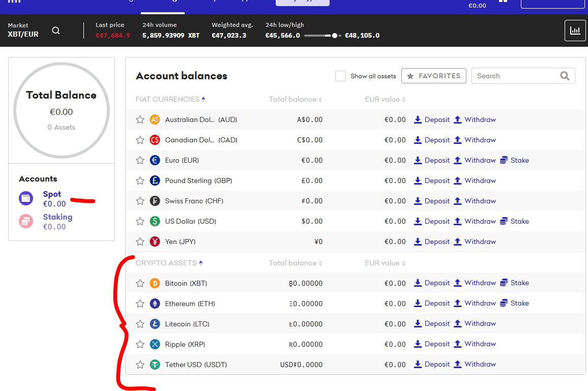Image resolution: width=588 pixels, height=391 pixels.
Task: Enable Show all assets checkbox
Action: [x=340, y=76]
